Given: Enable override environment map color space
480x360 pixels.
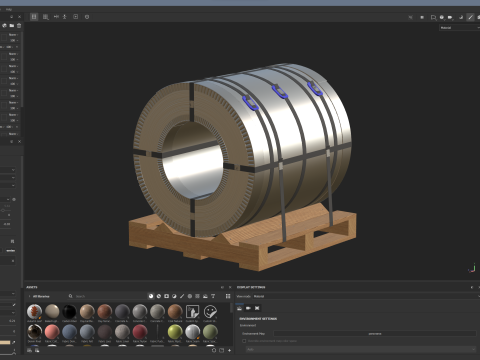Looking at the screenshot, I should click(x=244, y=341).
